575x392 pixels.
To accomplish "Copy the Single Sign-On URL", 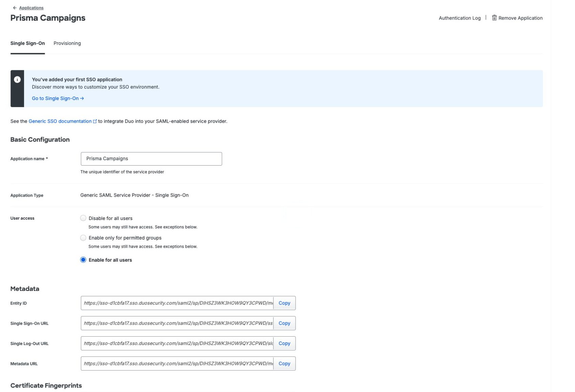I will coord(284,323).
